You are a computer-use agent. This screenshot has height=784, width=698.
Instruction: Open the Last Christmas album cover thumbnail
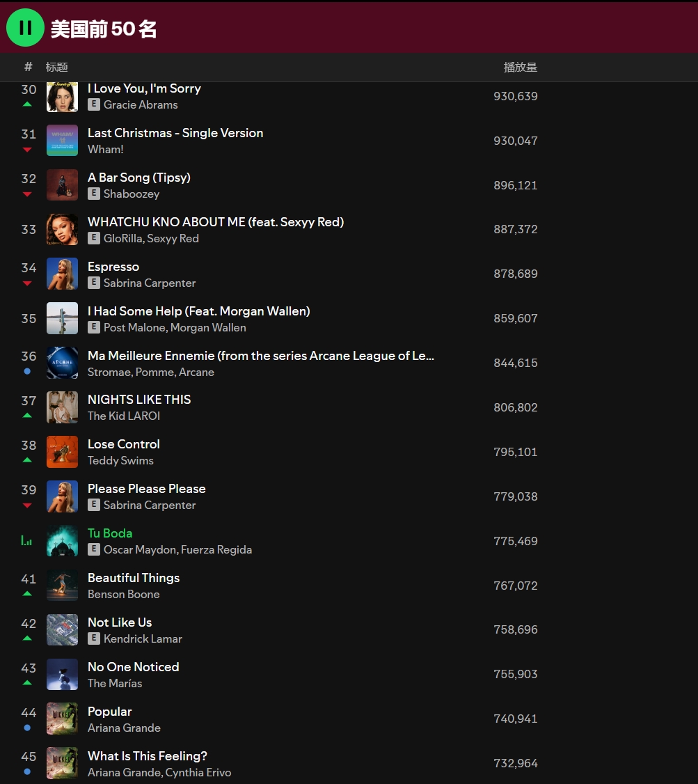tap(63, 141)
